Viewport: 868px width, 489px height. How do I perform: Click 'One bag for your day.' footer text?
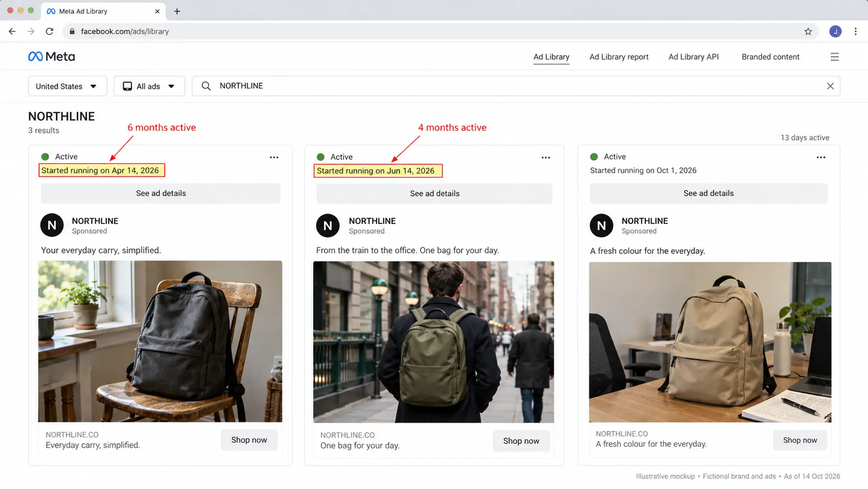pos(360,446)
